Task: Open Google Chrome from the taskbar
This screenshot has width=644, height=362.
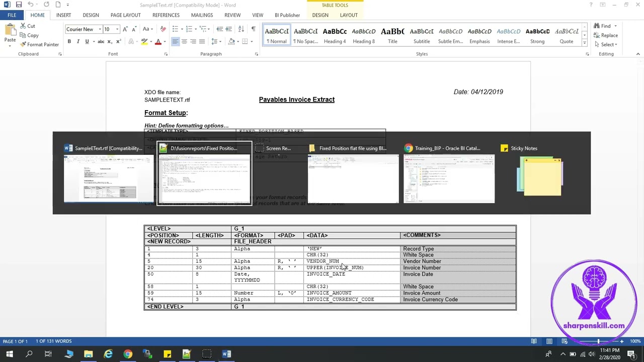Action: 128,354
